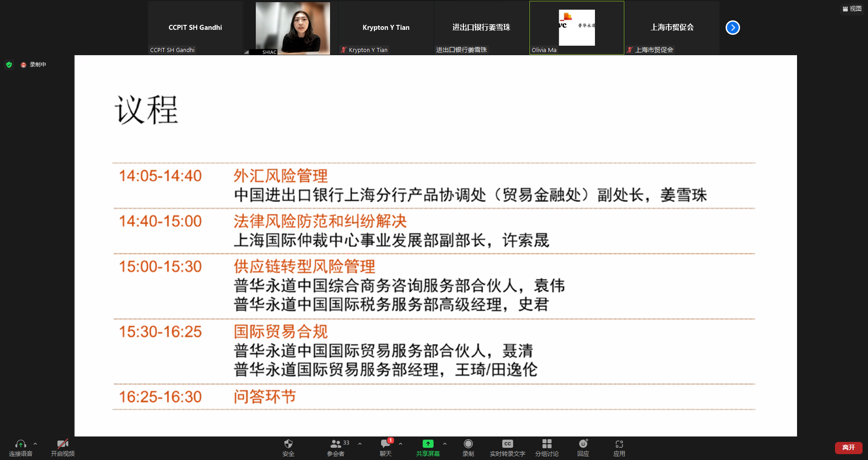The height and width of the screenshot is (460, 868).
Task: Click agenda item 问答环节
Action: [x=265, y=397]
